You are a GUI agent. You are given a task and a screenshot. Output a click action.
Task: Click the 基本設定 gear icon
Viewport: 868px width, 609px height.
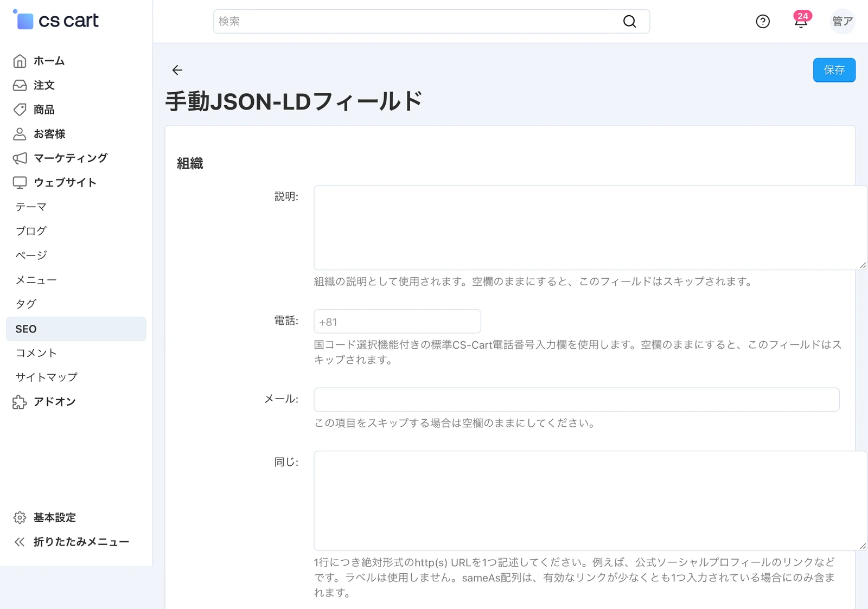pyautogui.click(x=20, y=517)
